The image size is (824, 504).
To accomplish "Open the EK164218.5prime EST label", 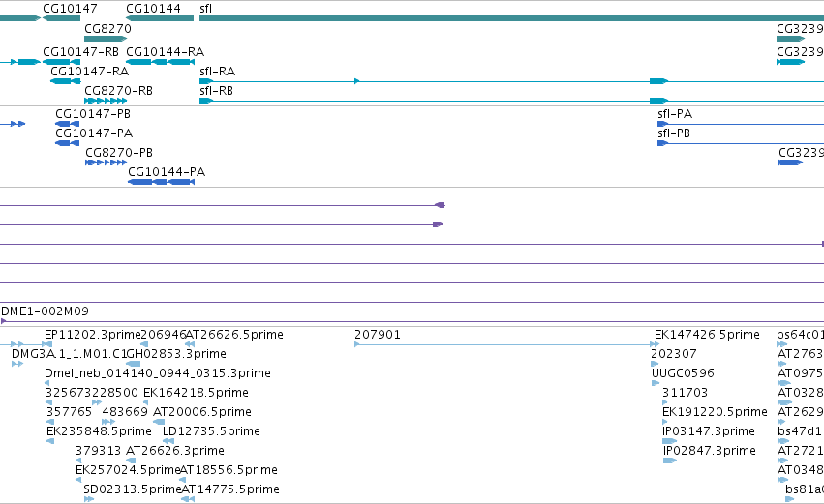I will pyautogui.click(x=196, y=392).
